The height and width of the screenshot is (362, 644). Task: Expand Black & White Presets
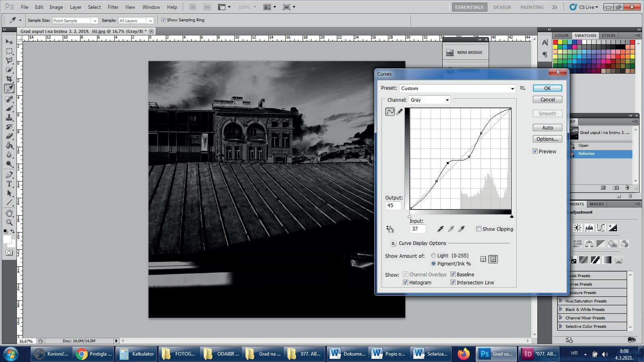click(560, 309)
